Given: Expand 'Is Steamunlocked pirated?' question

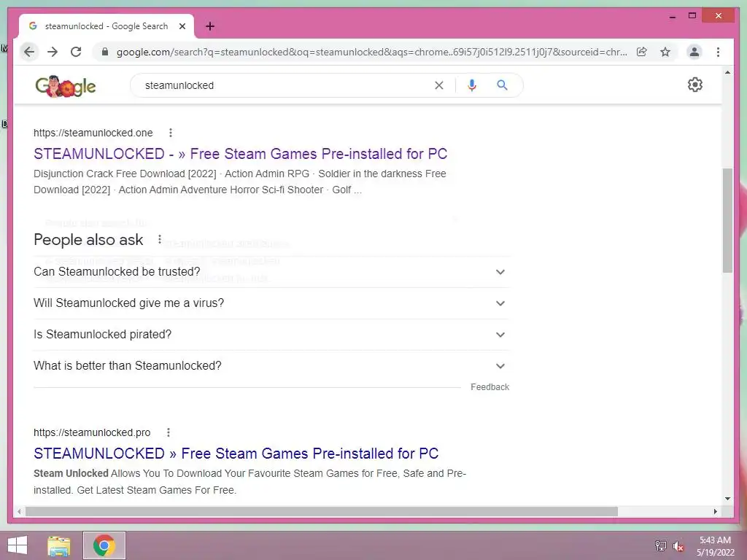Looking at the screenshot, I should [x=271, y=335].
